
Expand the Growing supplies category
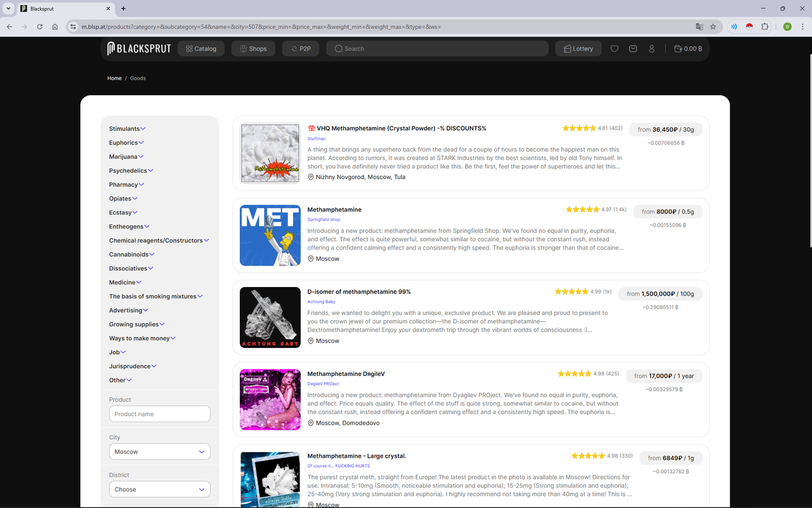click(136, 324)
